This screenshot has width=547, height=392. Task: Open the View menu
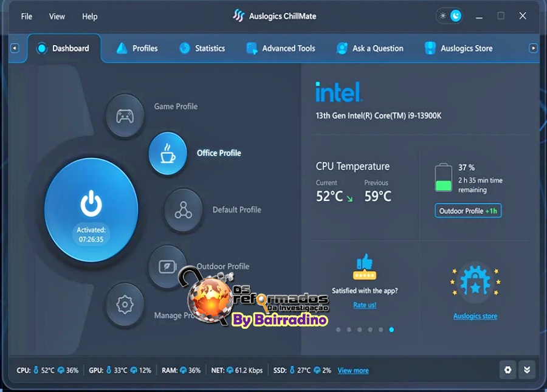click(57, 16)
